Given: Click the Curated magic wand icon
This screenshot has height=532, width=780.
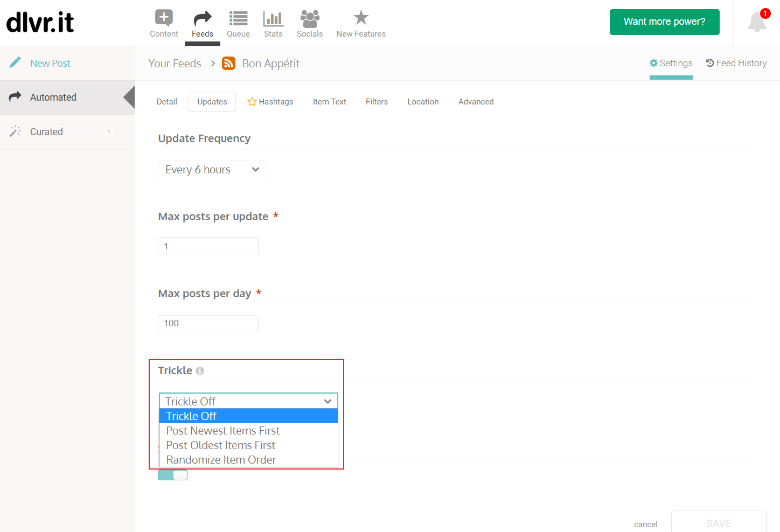Looking at the screenshot, I should coord(15,131).
